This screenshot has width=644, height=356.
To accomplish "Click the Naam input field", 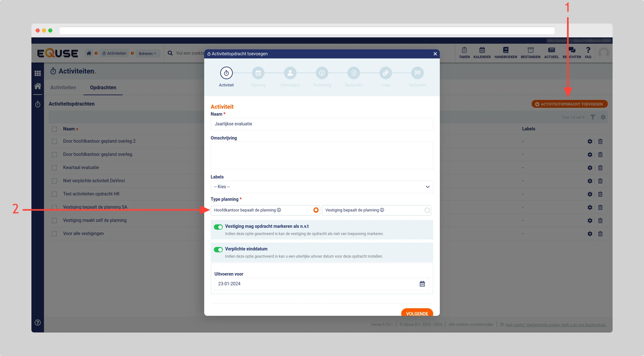I will pyautogui.click(x=322, y=124).
